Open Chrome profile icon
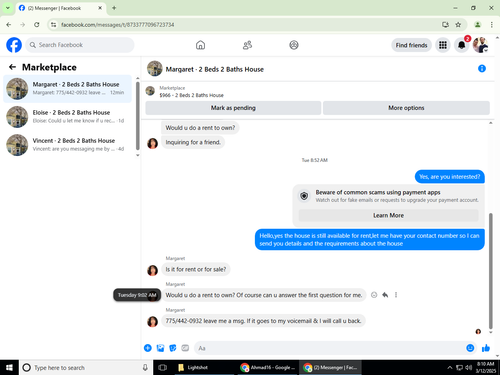The height and width of the screenshot is (375, 500). point(477,25)
